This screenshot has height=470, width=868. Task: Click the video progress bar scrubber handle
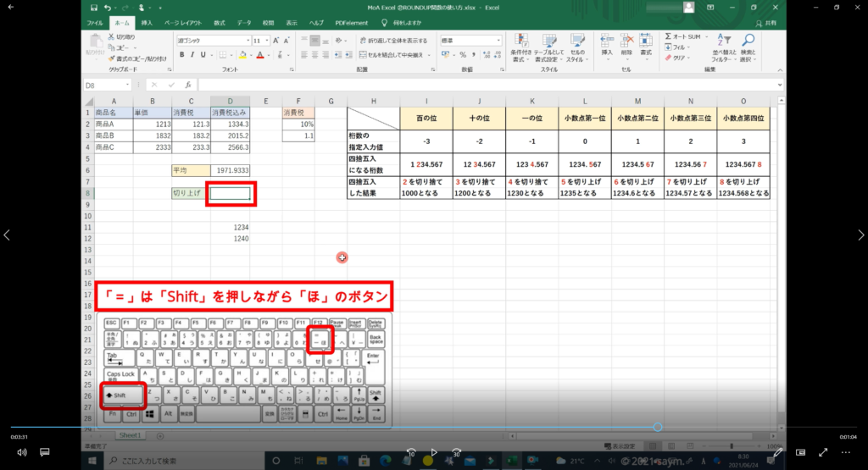point(658,427)
